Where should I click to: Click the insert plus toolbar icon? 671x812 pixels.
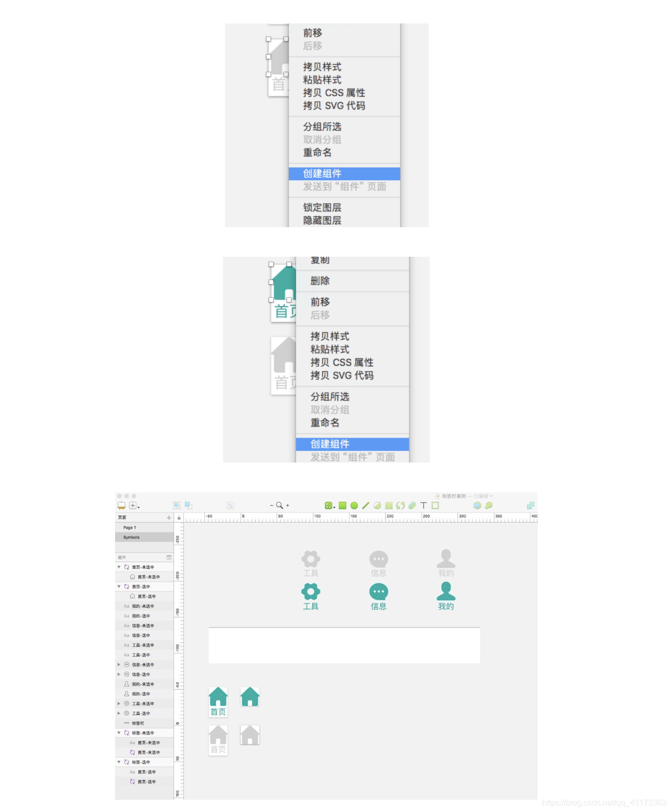click(x=133, y=505)
